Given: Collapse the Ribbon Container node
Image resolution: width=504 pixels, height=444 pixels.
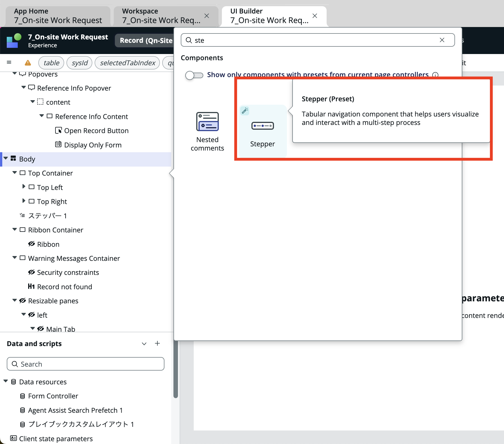Looking at the screenshot, I should [x=15, y=229].
